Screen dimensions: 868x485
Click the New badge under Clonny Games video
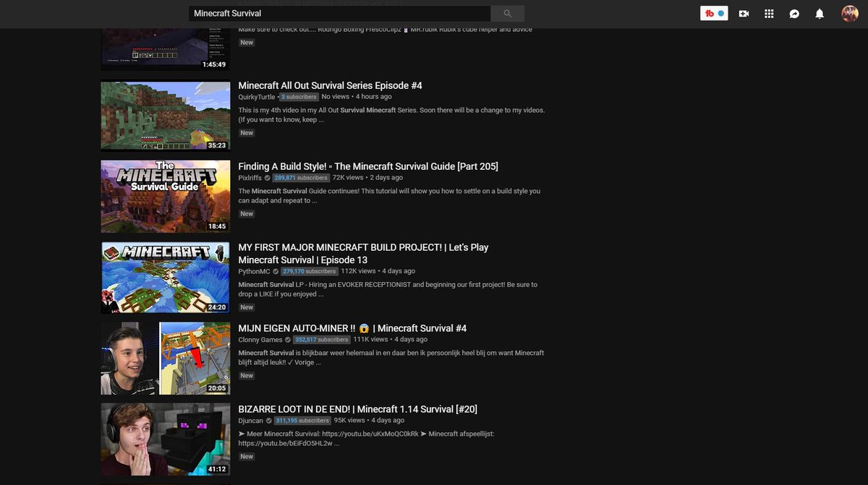pos(247,376)
